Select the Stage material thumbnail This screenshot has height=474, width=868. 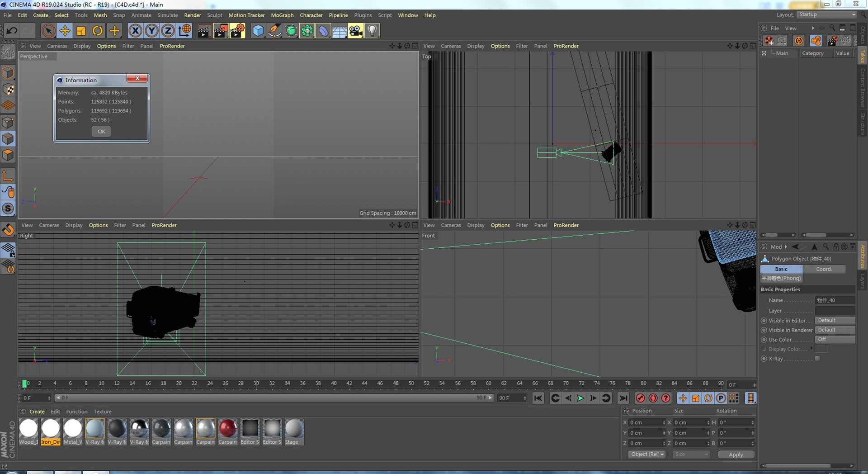(x=294, y=431)
